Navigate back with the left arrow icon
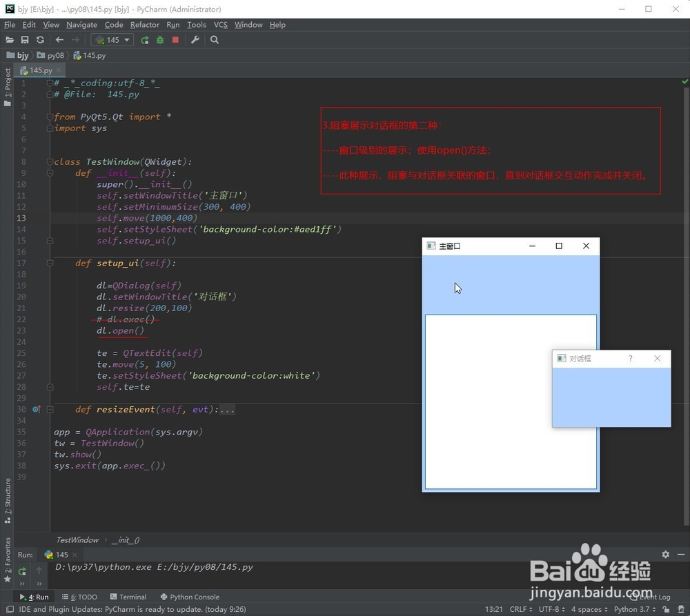The height and width of the screenshot is (616, 690). (59, 40)
